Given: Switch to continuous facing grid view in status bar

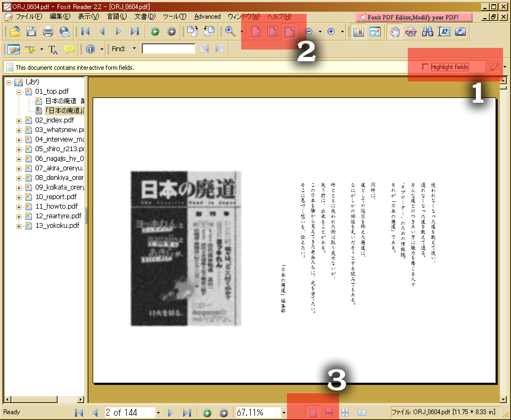Looking at the screenshot, I should coord(345,413).
